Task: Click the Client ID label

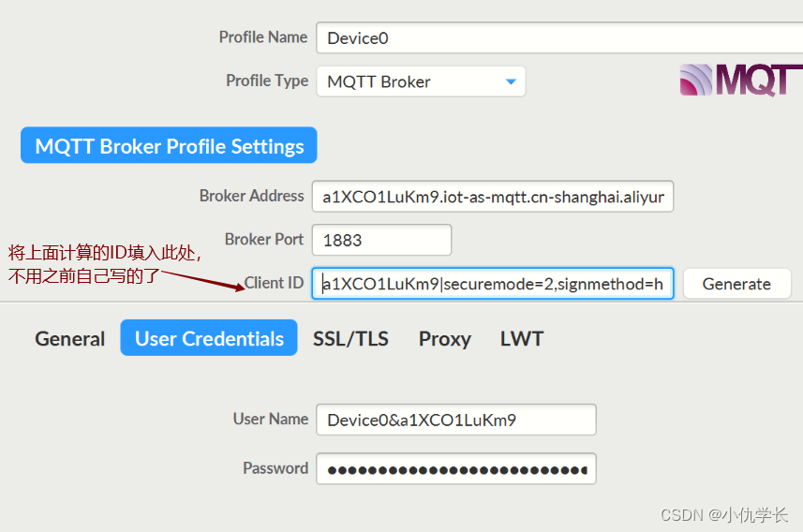Action: (x=274, y=283)
